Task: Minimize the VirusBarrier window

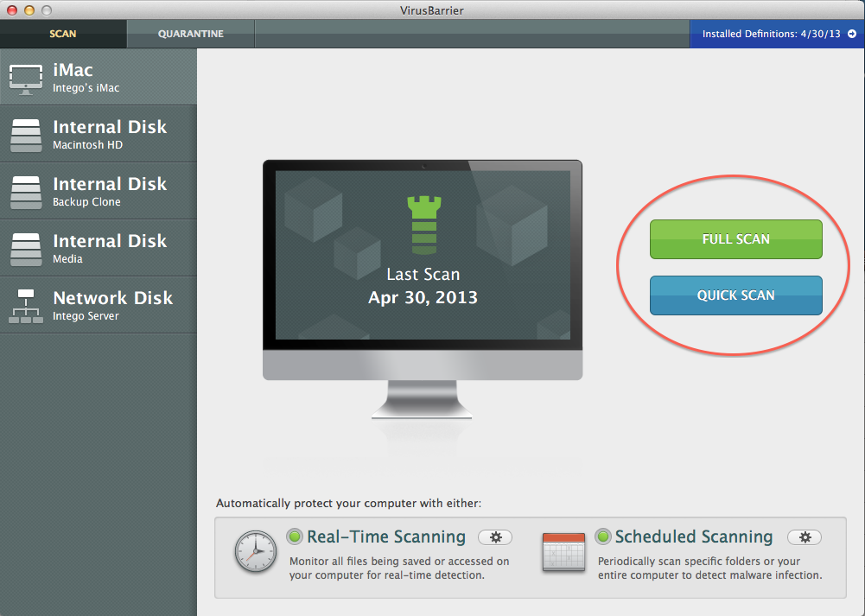Action: click(x=29, y=10)
